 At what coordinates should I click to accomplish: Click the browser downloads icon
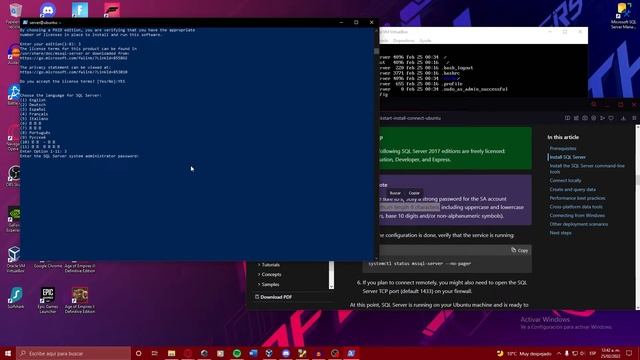click(623, 118)
